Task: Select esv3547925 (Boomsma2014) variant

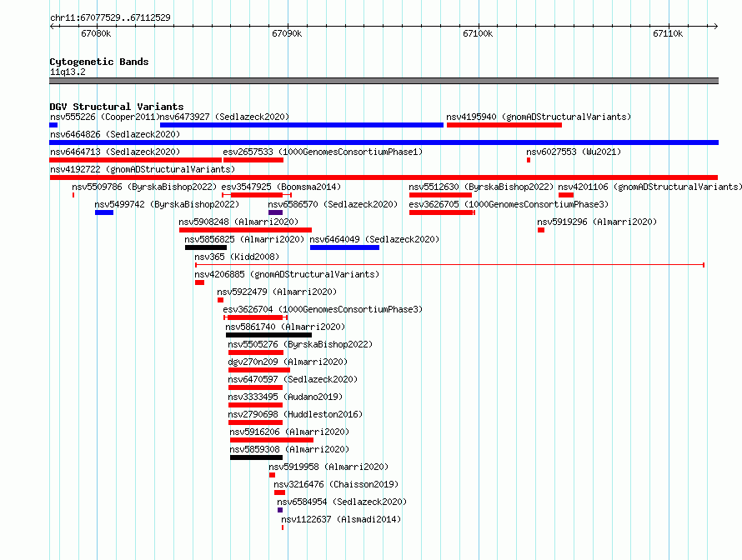Action: (x=281, y=187)
